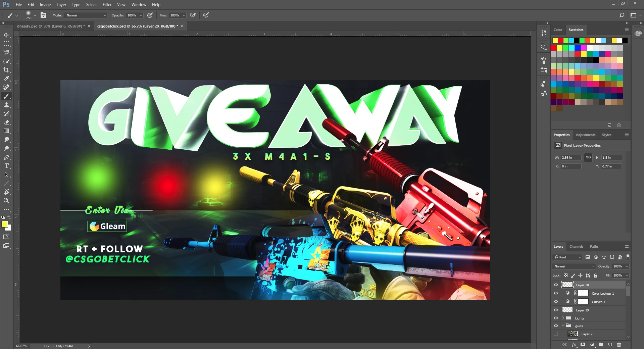Select the Rotate View hand tool
This screenshot has width=644, height=349.
coord(6,192)
